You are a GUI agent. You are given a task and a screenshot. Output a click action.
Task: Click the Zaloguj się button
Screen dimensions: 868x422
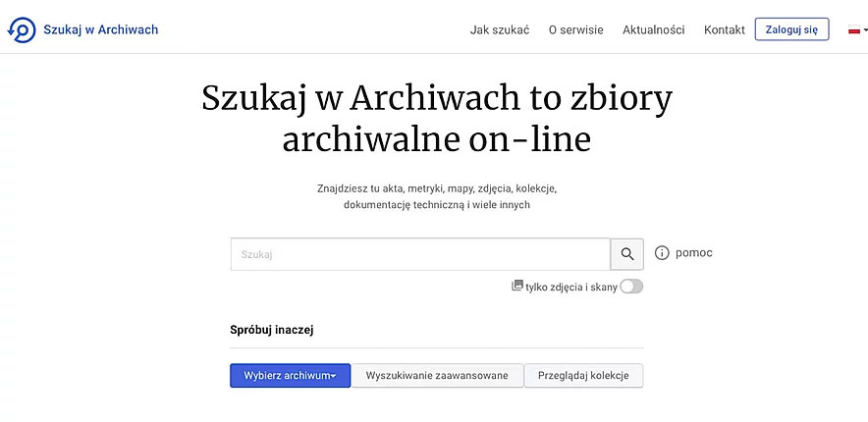[791, 29]
